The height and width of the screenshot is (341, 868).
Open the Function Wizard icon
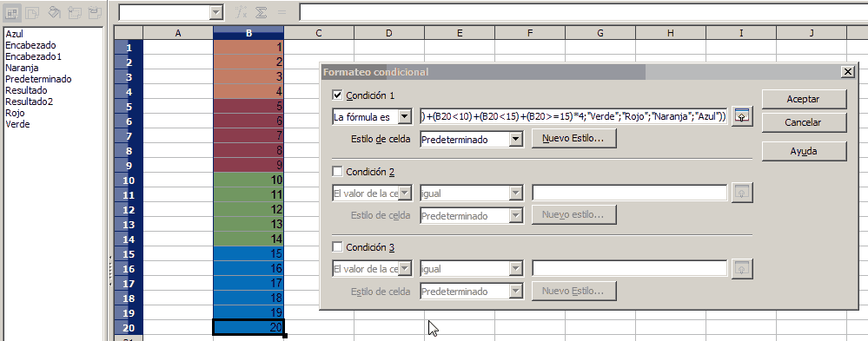click(x=241, y=12)
